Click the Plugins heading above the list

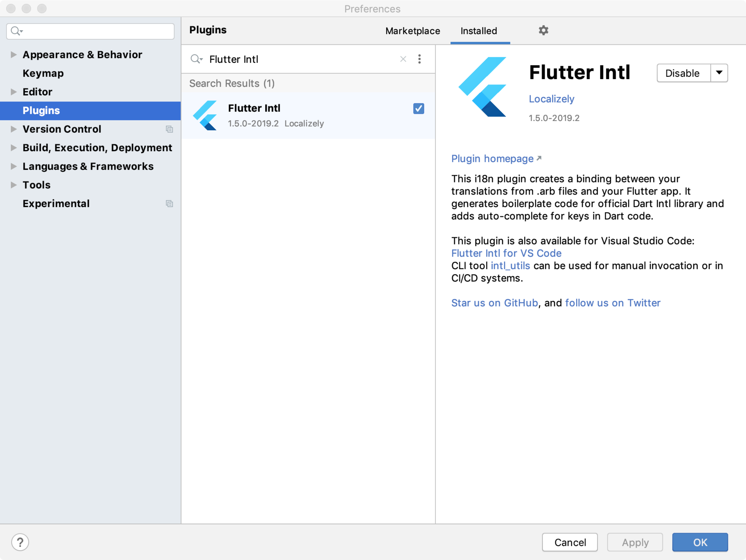coord(208,30)
